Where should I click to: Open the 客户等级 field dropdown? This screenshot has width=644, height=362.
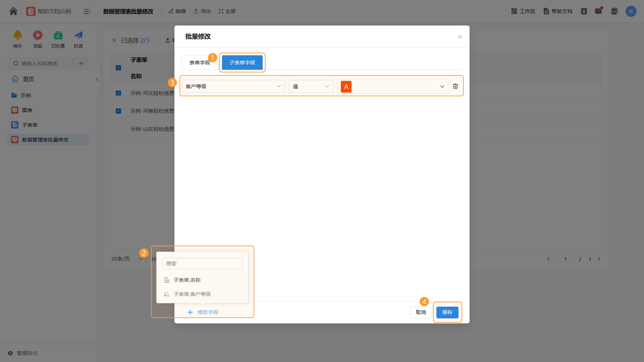point(233,86)
